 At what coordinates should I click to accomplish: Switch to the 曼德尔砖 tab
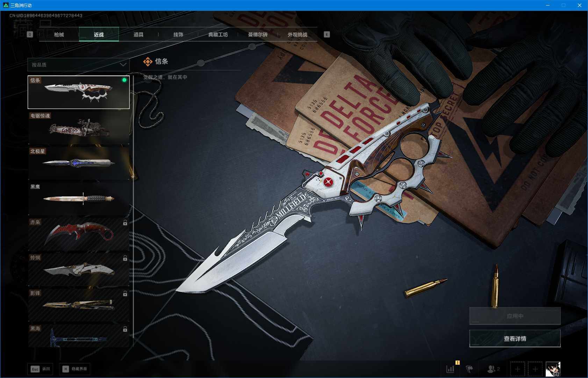tap(258, 34)
